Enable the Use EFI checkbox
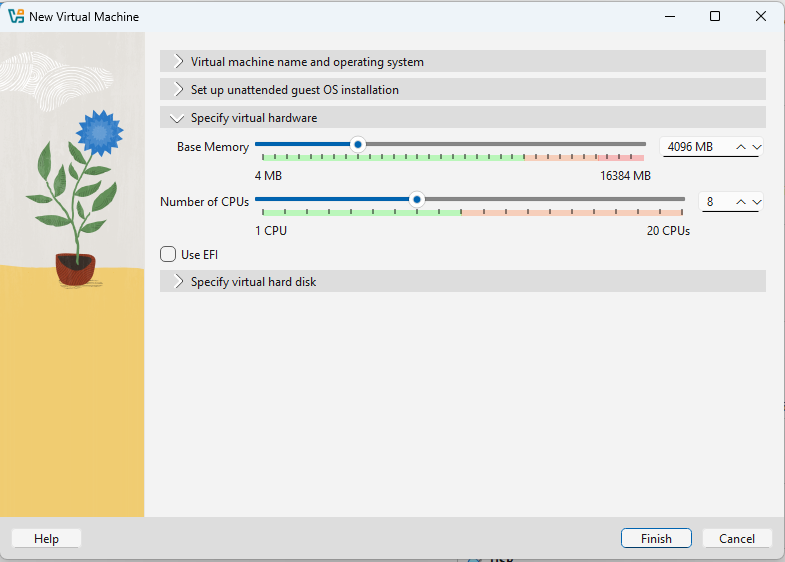785x562 pixels. click(x=169, y=254)
